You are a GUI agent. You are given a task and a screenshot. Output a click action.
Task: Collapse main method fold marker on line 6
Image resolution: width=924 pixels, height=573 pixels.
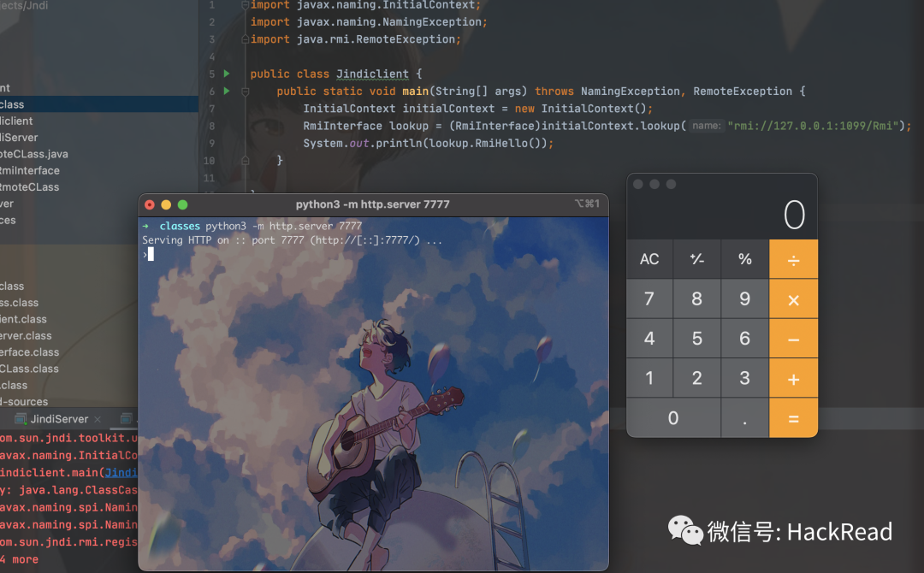pyautogui.click(x=246, y=92)
